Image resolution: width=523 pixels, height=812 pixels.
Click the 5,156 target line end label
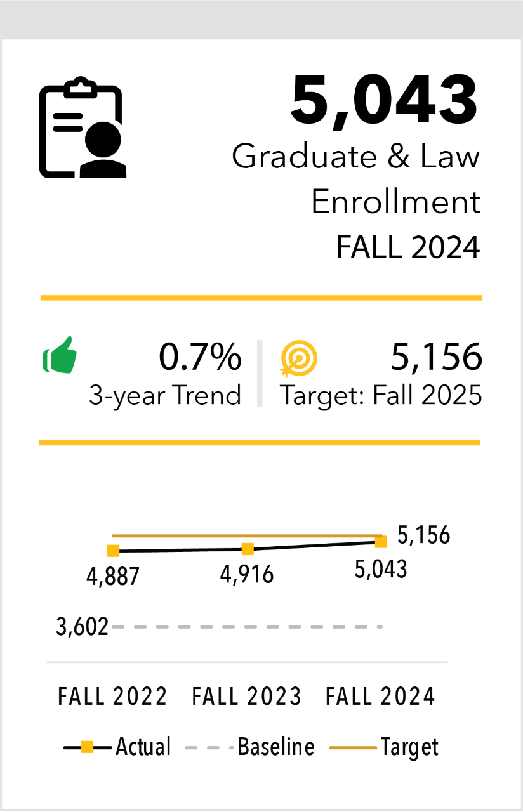point(423,536)
